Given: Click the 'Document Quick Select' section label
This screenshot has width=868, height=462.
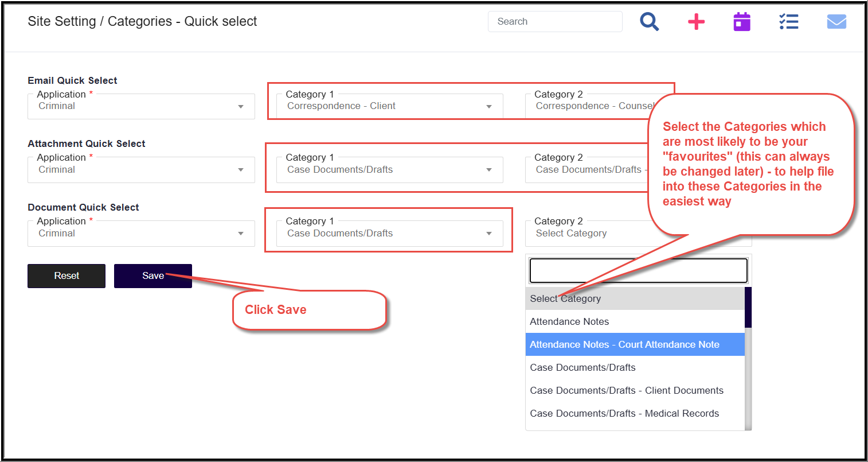Looking at the screenshot, I should click(83, 207).
